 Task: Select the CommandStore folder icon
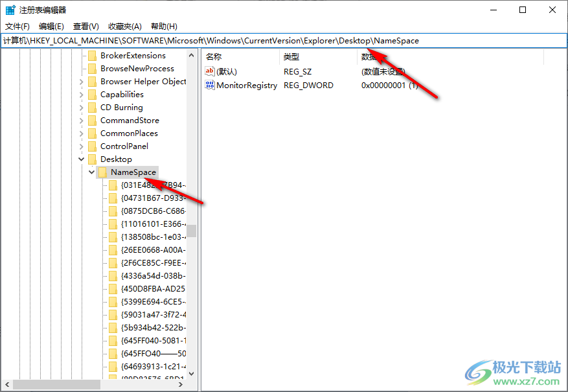click(x=93, y=121)
